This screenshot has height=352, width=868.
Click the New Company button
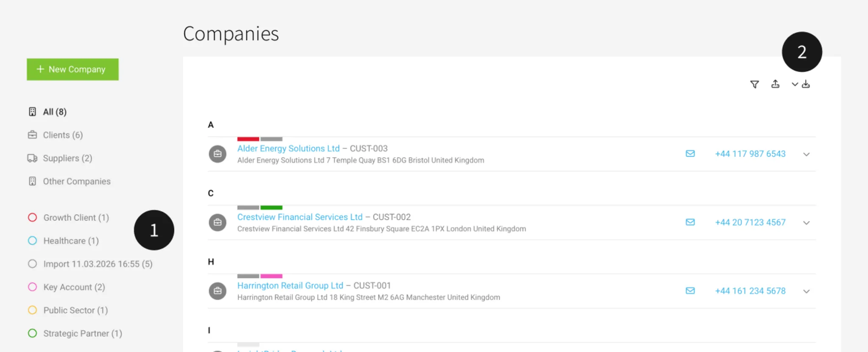pos(72,69)
